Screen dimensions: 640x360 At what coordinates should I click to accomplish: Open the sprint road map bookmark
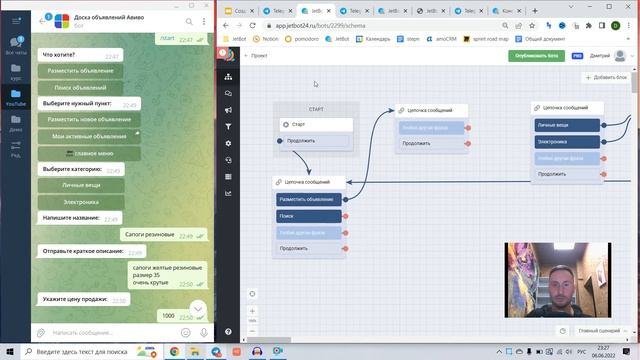[486, 39]
